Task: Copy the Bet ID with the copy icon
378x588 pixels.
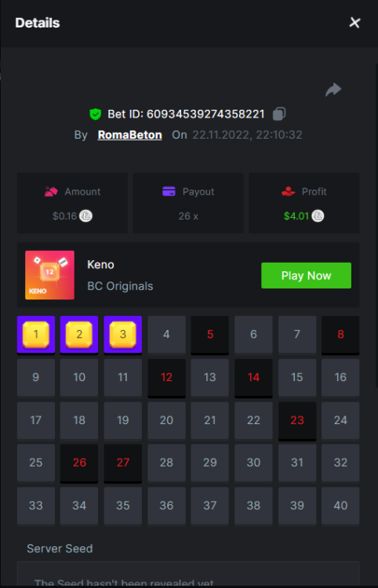Action: (279, 114)
